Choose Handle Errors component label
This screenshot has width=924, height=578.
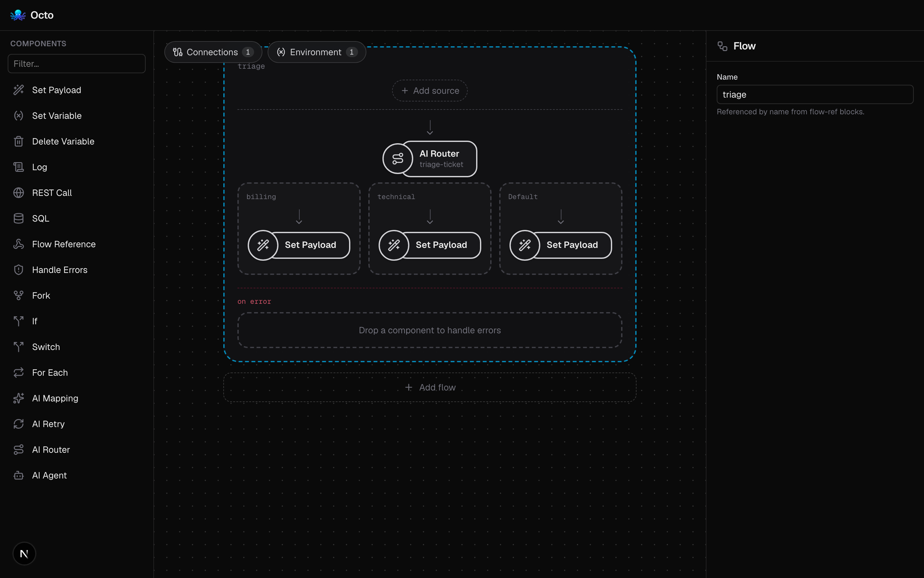pyautogui.click(x=60, y=269)
